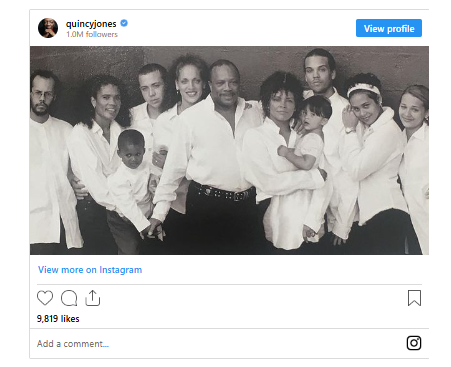Click the white headband in the photo

click(364, 90)
